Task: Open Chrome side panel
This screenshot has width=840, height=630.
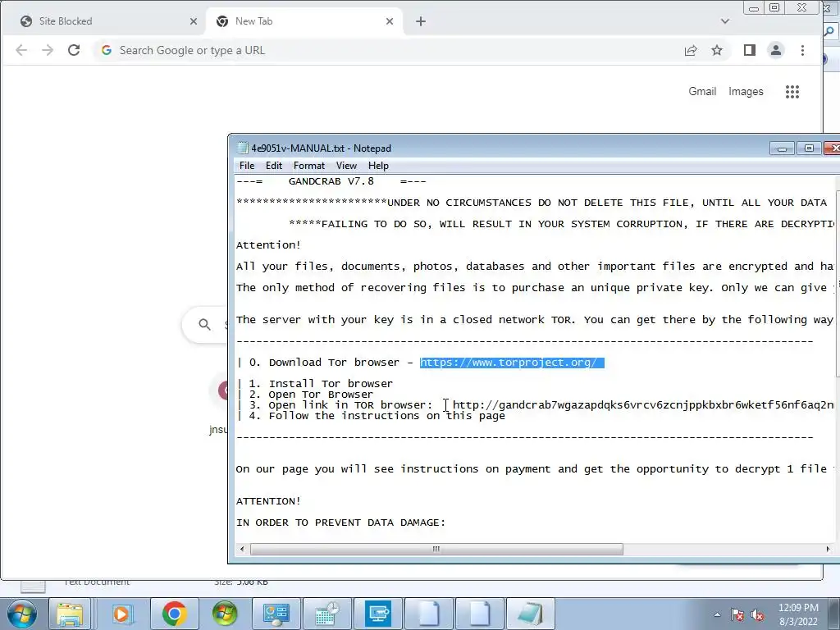Action: [x=750, y=50]
